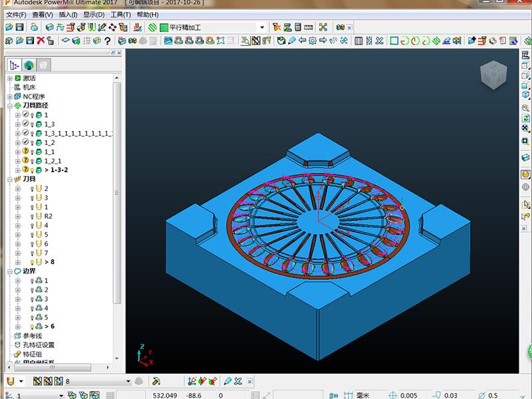Viewport: 532px width, 399px height.
Task: Expand the 激活 tree node
Action: (x=10, y=78)
